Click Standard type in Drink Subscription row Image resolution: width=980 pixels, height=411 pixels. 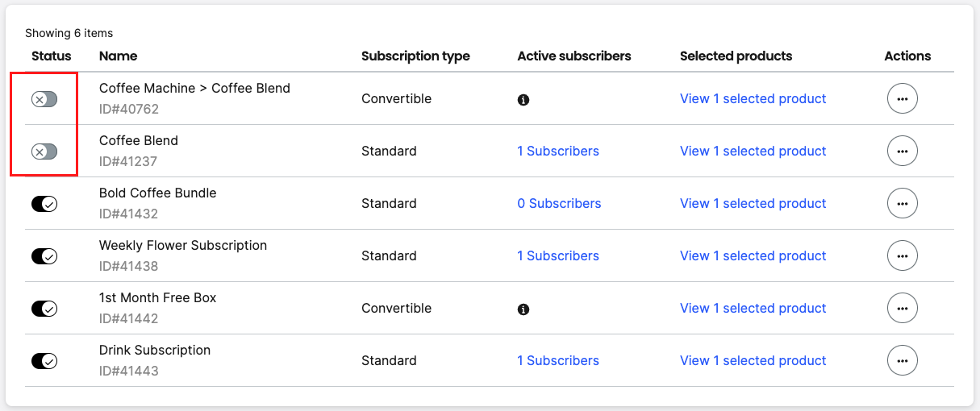click(x=389, y=360)
